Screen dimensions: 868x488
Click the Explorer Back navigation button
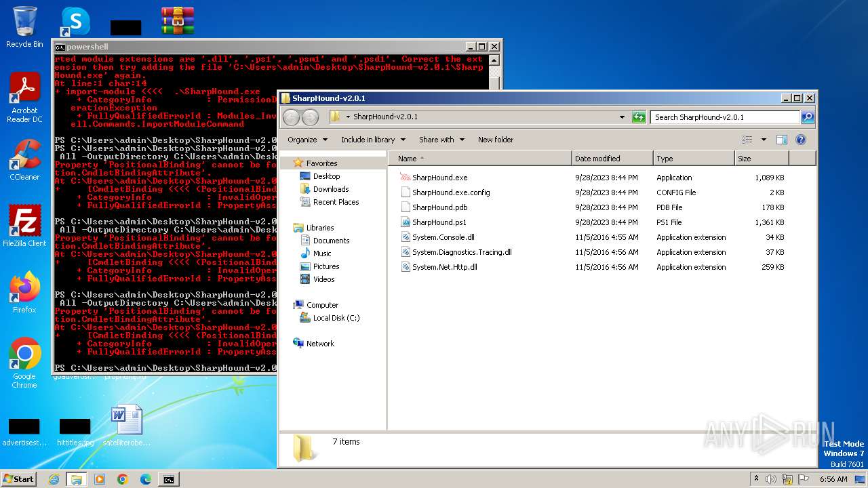tap(291, 117)
